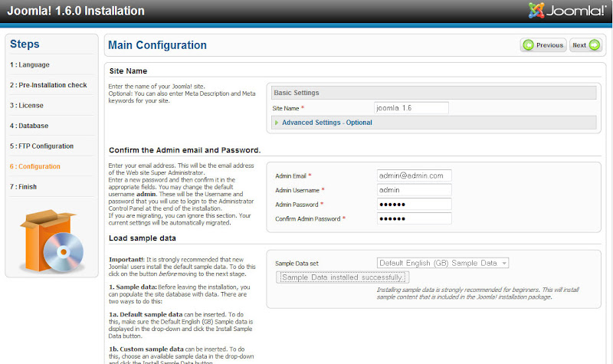The image size is (613, 364).
Task: Click the Joomla! logo in the header
Action: [x=567, y=11]
